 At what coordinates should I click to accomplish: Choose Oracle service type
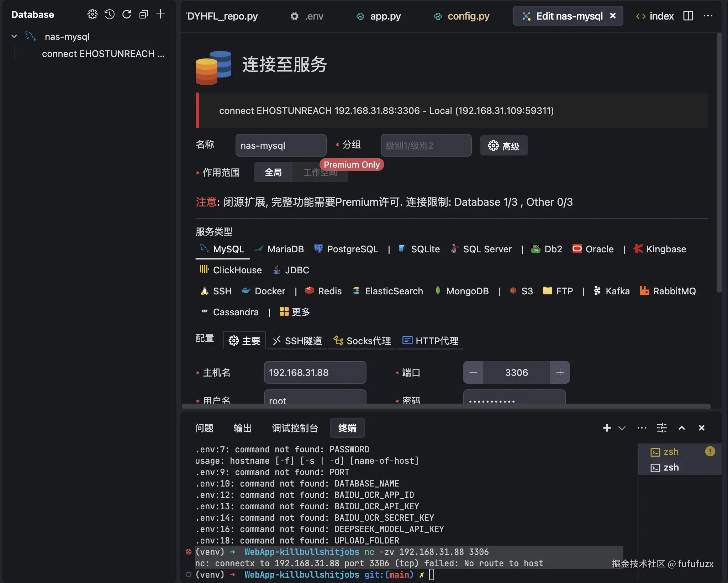click(x=593, y=249)
